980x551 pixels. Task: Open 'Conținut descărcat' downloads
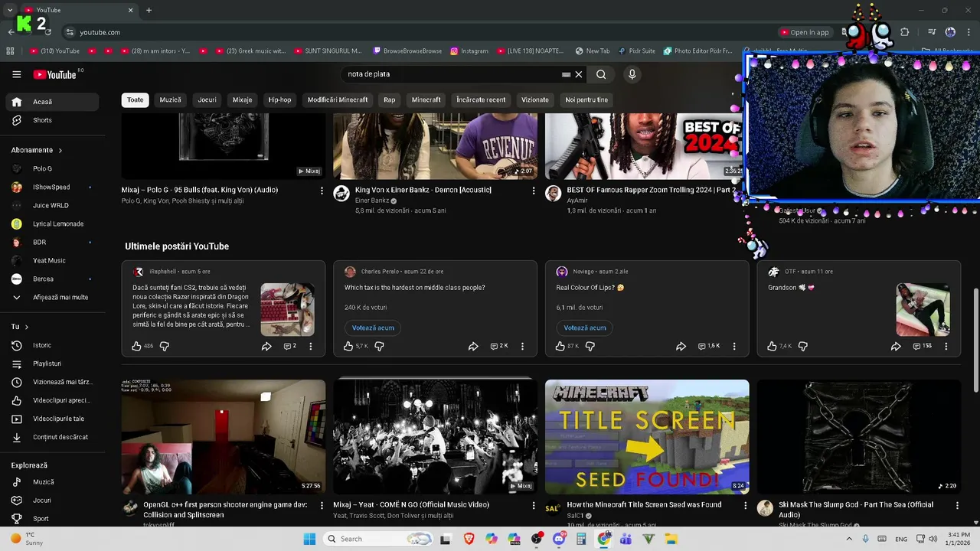pos(52,437)
